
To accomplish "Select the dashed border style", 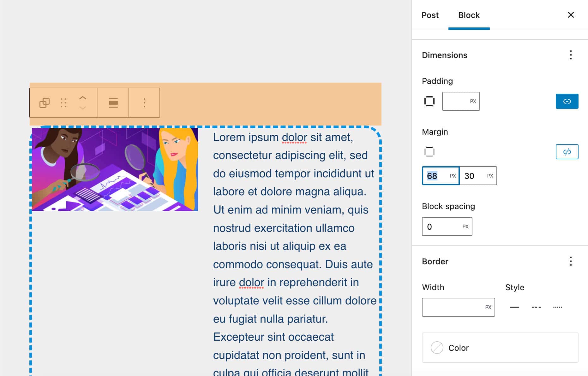I will pos(536,307).
